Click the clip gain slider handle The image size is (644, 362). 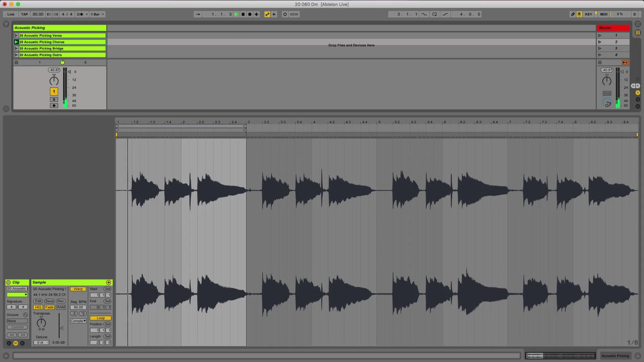(x=61, y=328)
